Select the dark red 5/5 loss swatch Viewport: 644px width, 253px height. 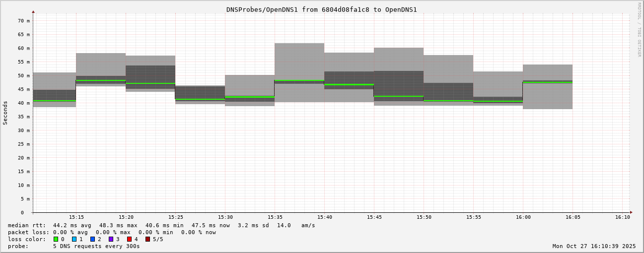[x=148, y=239]
